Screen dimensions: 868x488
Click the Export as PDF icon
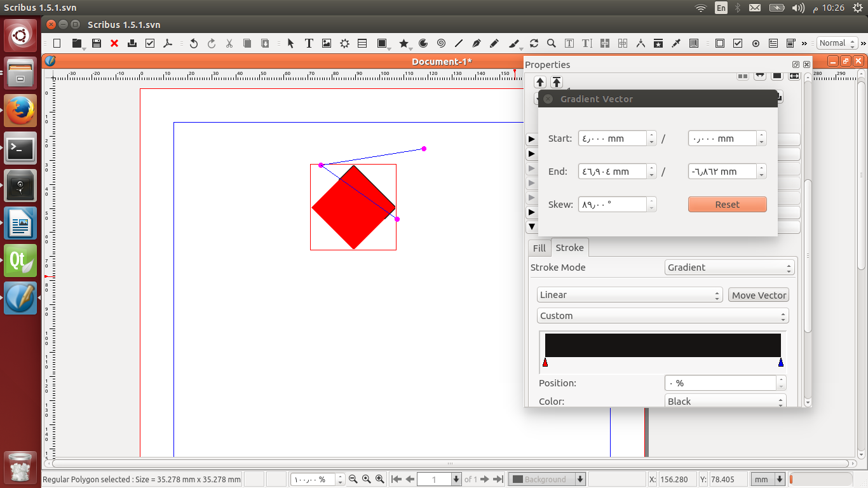[168, 43]
